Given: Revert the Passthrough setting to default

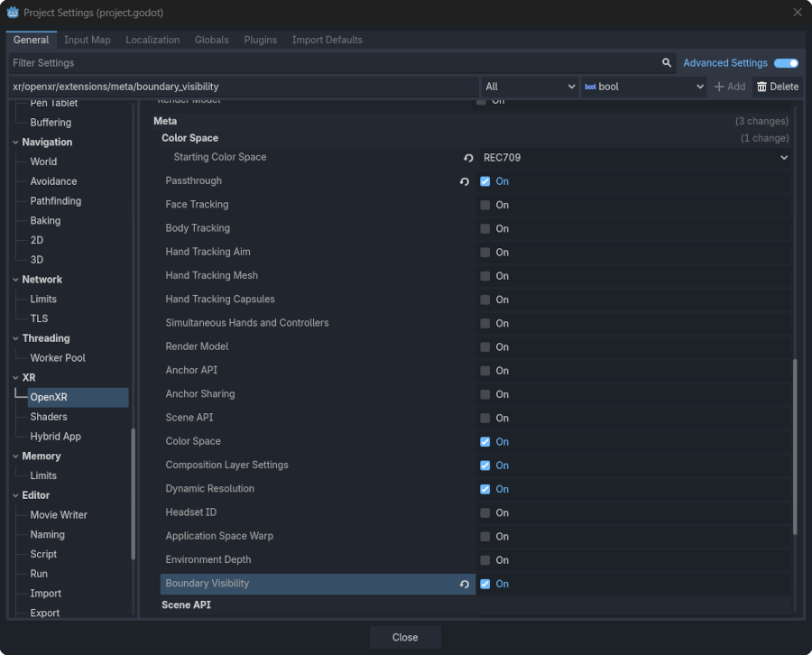Looking at the screenshot, I should click(465, 181).
